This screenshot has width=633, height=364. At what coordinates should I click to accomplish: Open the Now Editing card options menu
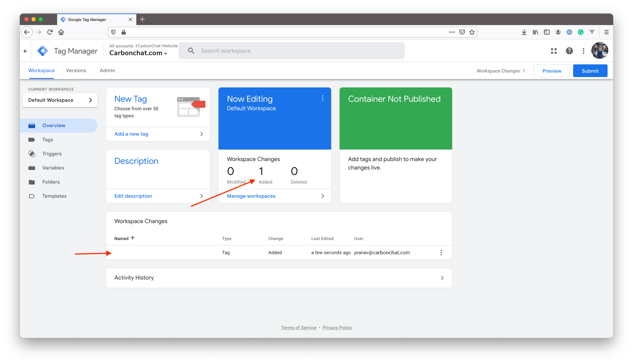click(x=322, y=98)
